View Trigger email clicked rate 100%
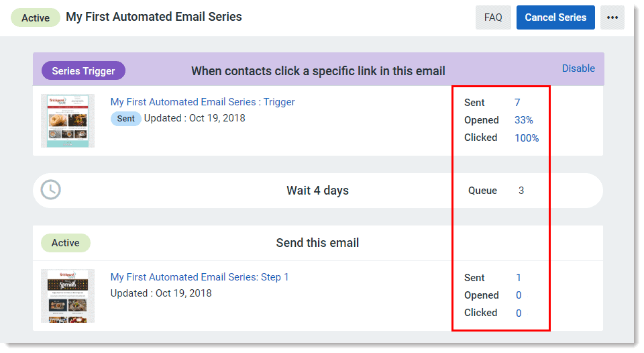Screen dimensions: 644x353 (527, 138)
